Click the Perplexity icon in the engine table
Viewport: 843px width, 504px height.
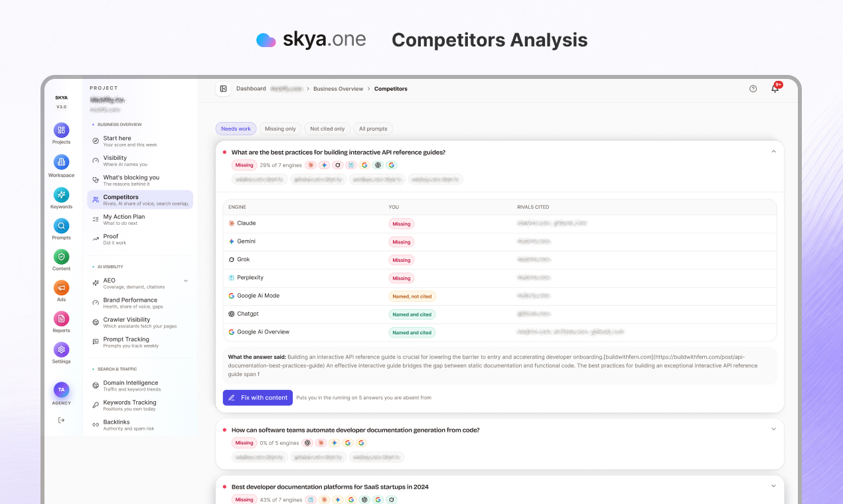(x=232, y=278)
